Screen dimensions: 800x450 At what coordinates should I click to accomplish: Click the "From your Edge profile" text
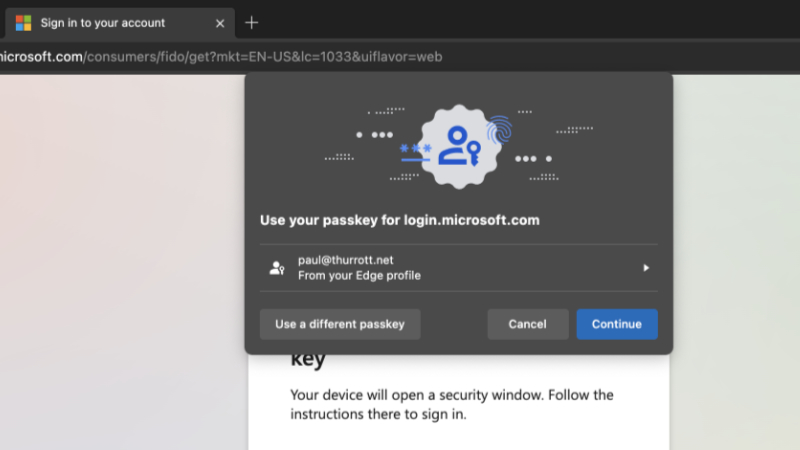point(359,276)
